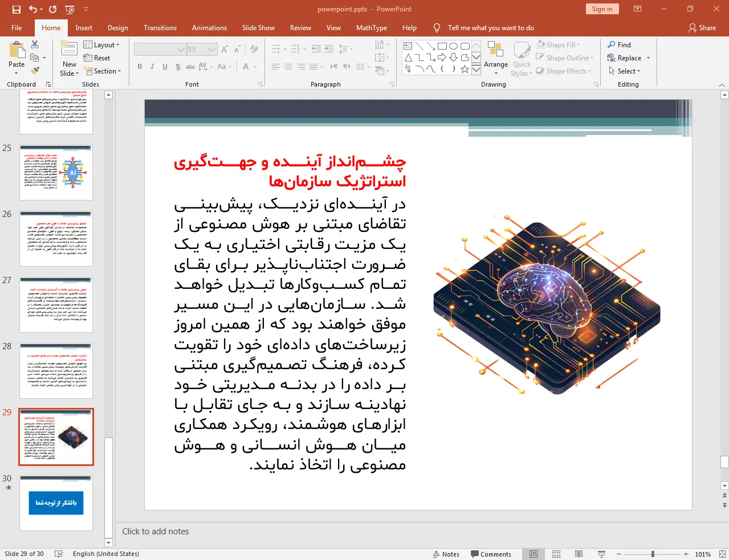Click the Comments button in status bar
The width and height of the screenshot is (729, 560).
point(491,554)
